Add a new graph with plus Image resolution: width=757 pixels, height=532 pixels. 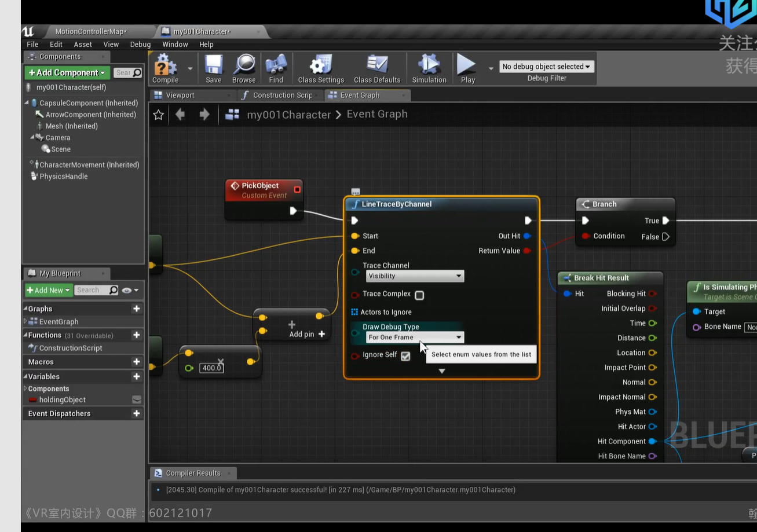click(x=137, y=309)
